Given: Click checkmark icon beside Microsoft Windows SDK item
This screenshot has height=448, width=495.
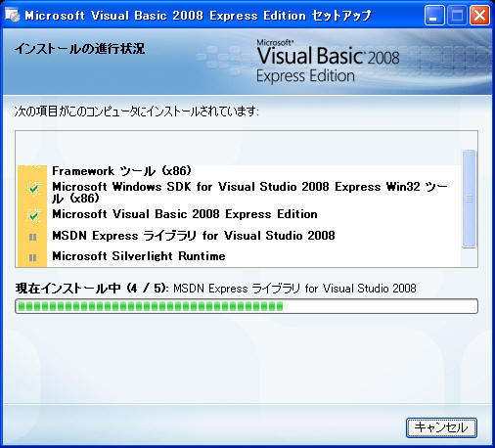Looking at the screenshot, I should point(33,189).
